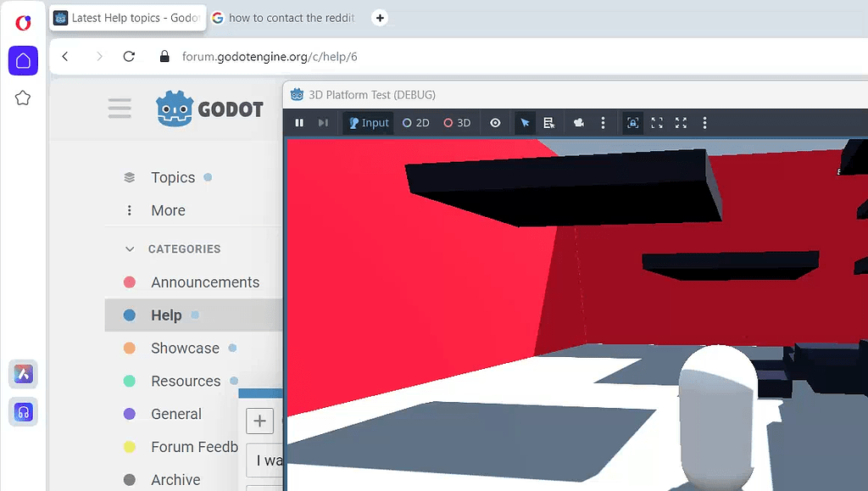The width and height of the screenshot is (868, 491).
Task: Click the stretch to fullscreen icon
Action: click(681, 123)
